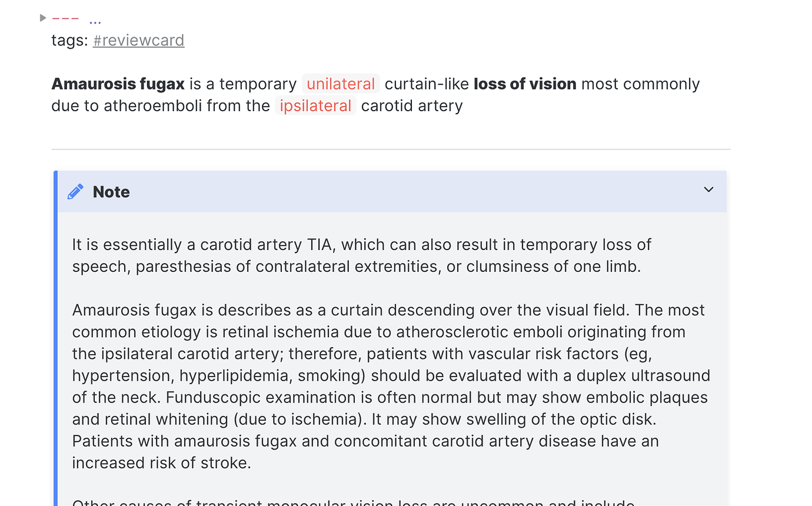Click the bold phrase 'loss of vision'
Image resolution: width=812 pixels, height=506 pixels.
pos(524,84)
